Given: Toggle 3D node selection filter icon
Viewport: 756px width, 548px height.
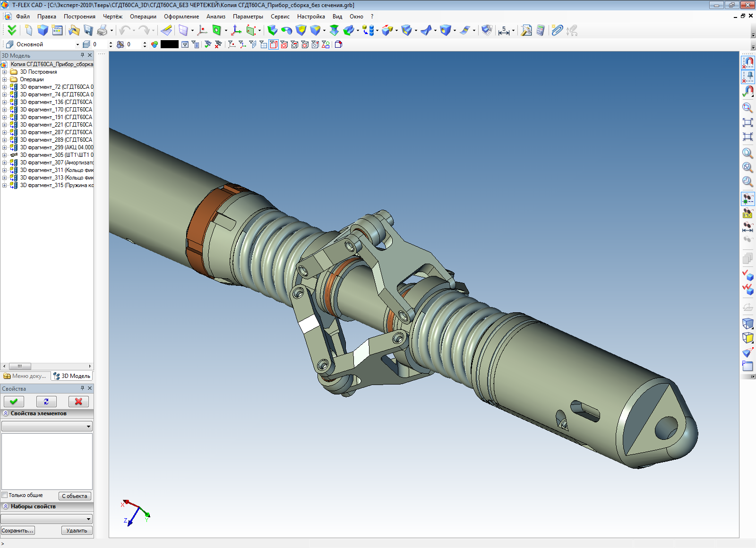Looking at the screenshot, I should (x=232, y=44).
